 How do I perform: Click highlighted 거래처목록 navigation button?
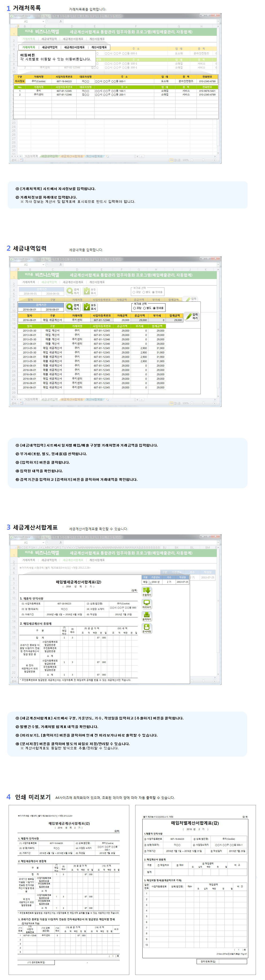click(x=29, y=47)
